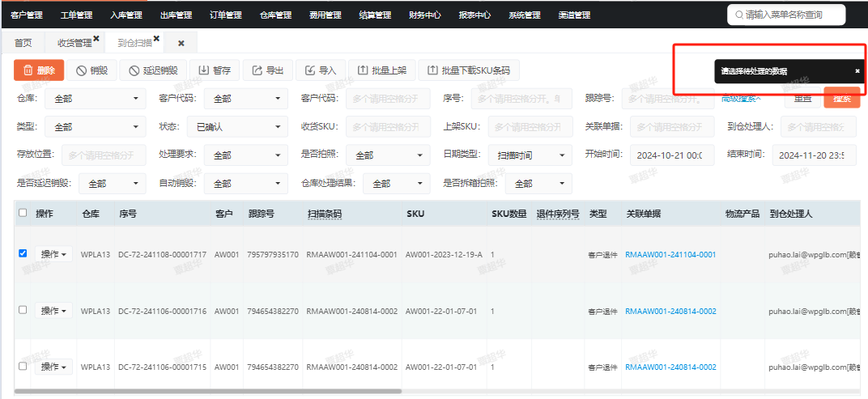Image resolution: width=868 pixels, height=399 pixels.
Task: Open the 报表中心 menu
Action: click(474, 15)
